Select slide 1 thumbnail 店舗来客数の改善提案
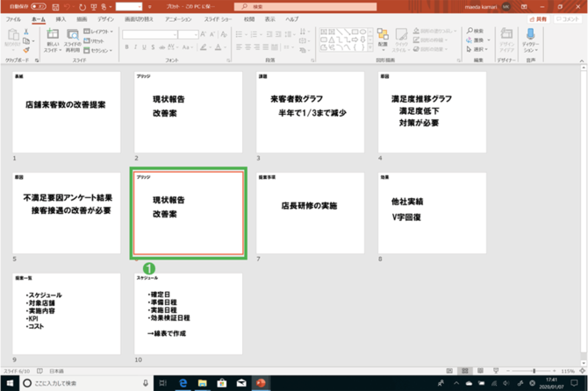The width and height of the screenshot is (588, 391). 67,112
